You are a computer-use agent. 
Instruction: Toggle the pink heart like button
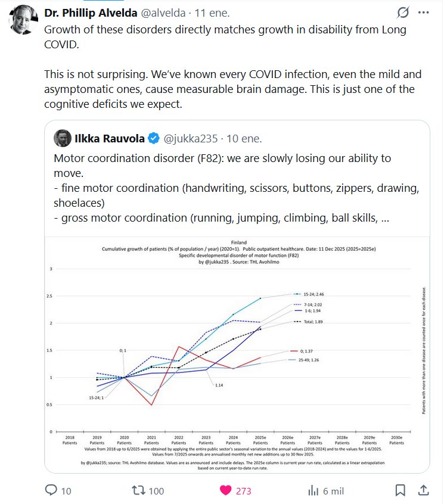click(226, 490)
